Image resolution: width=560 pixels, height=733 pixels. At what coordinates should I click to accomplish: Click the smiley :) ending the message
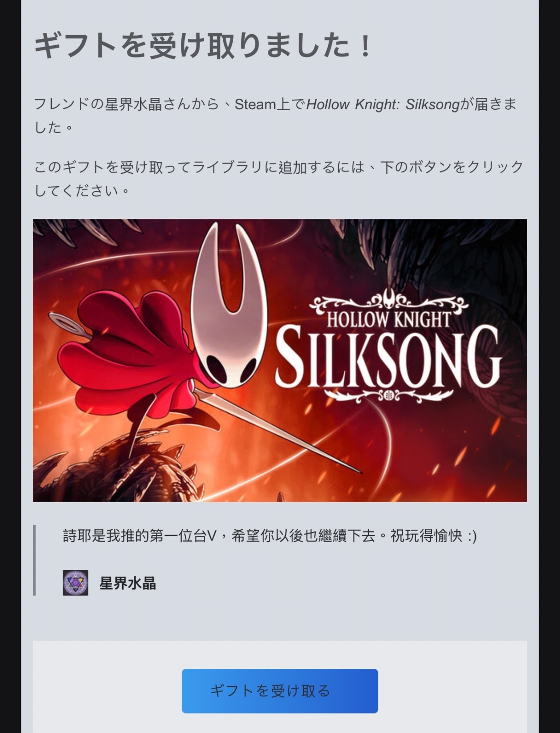pos(472,536)
